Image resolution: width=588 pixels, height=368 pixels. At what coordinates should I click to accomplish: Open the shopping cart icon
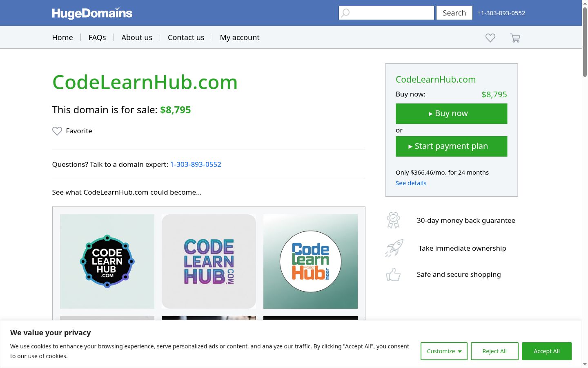tap(515, 38)
